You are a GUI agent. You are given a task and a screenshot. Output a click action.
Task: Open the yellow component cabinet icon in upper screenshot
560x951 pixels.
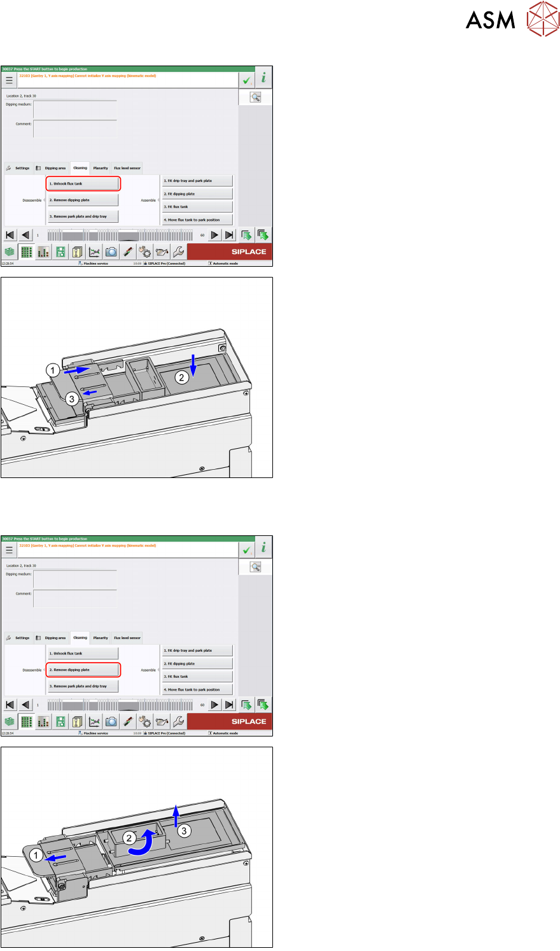pos(77,252)
